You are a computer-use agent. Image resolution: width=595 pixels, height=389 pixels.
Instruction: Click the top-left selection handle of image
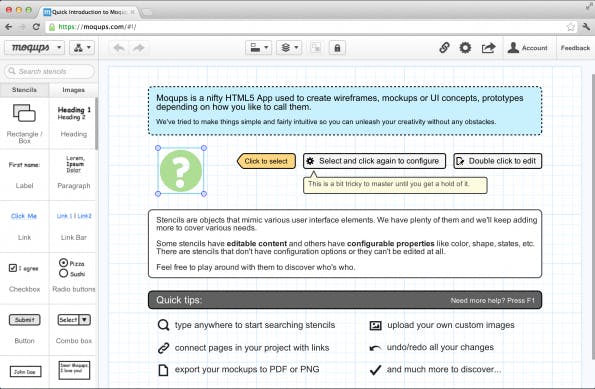tap(158, 148)
